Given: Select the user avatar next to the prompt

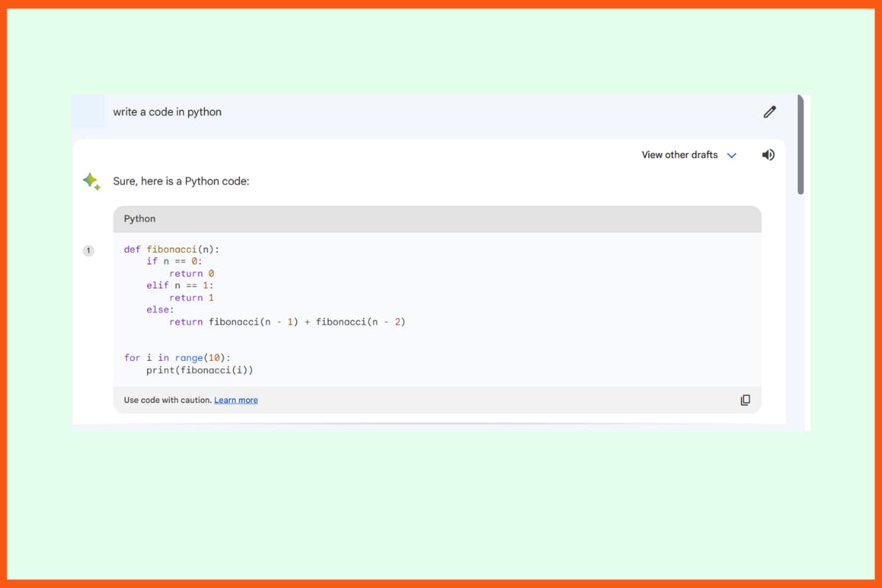Looking at the screenshot, I should point(88,112).
